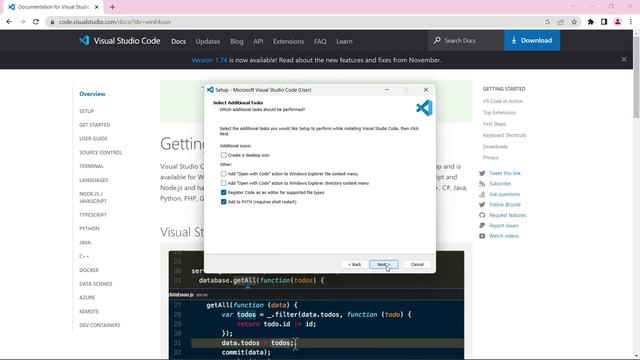Click the site lock icon in address bar
640x360 pixels.
52,22
